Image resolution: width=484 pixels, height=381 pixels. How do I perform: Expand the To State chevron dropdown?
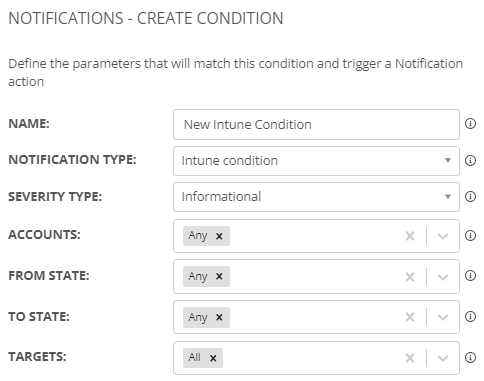443,317
